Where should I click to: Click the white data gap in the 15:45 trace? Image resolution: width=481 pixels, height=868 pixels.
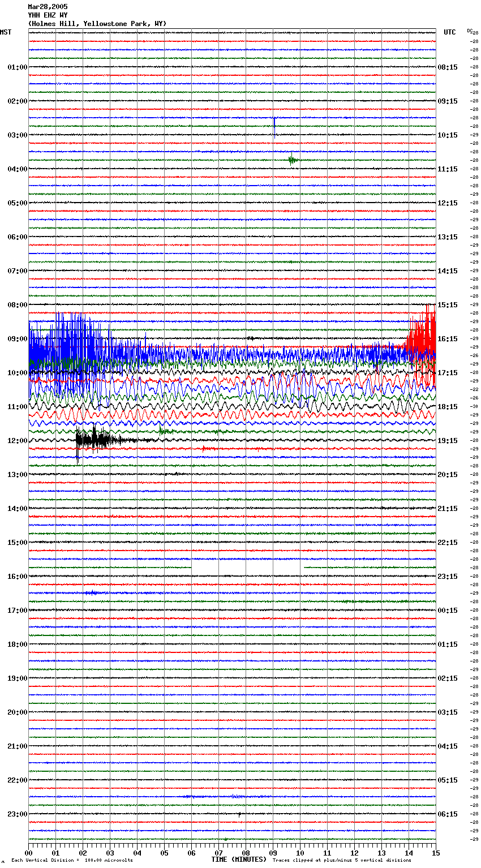pos(247,567)
